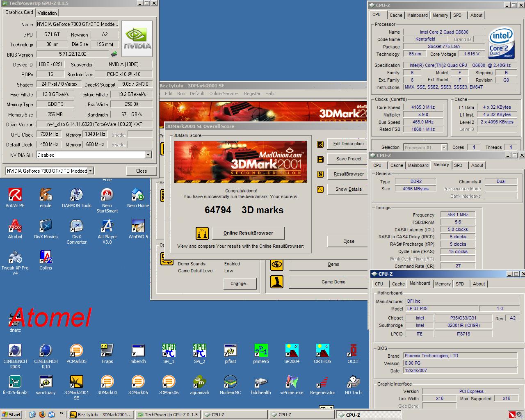Open the Help menu in 3DMark2001
The width and height of the screenshot is (525, 420).
269,94
